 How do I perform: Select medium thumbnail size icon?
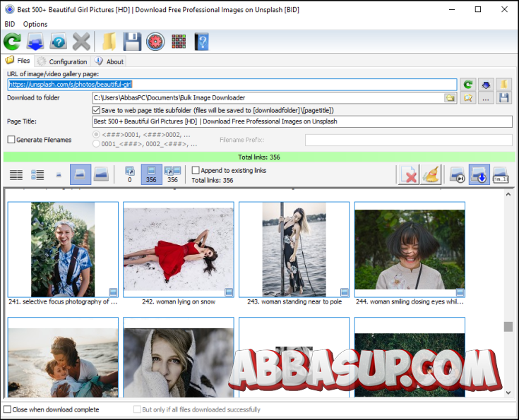(80, 174)
